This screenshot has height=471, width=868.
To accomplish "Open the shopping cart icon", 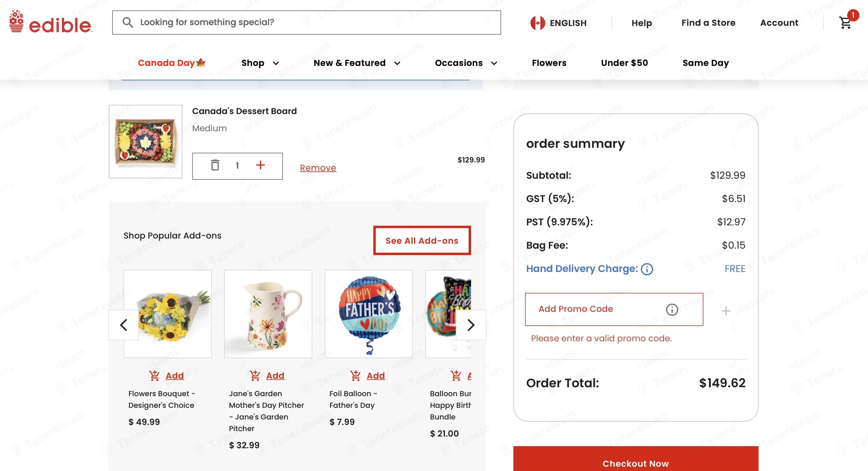I will point(845,23).
